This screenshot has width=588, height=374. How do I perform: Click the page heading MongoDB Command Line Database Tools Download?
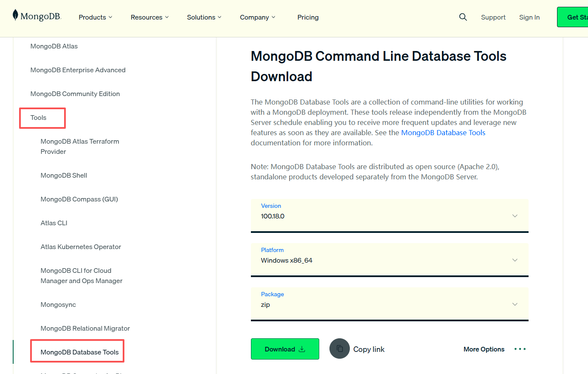click(x=379, y=66)
